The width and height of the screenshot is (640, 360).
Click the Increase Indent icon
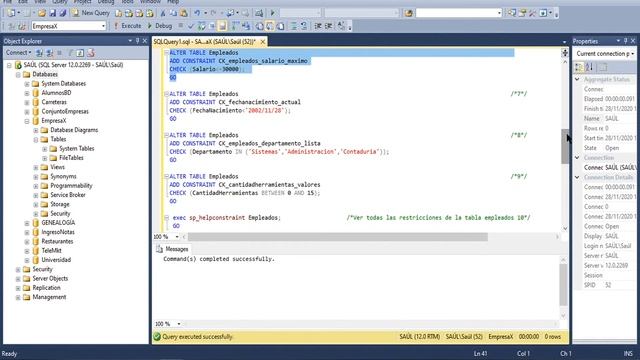[x=328, y=26]
